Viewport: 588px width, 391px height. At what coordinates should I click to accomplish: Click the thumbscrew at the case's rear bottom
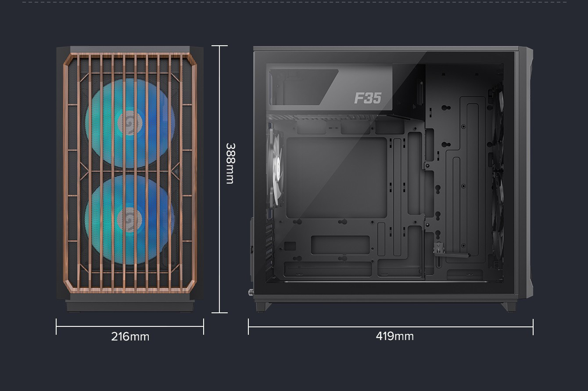coord(251,291)
